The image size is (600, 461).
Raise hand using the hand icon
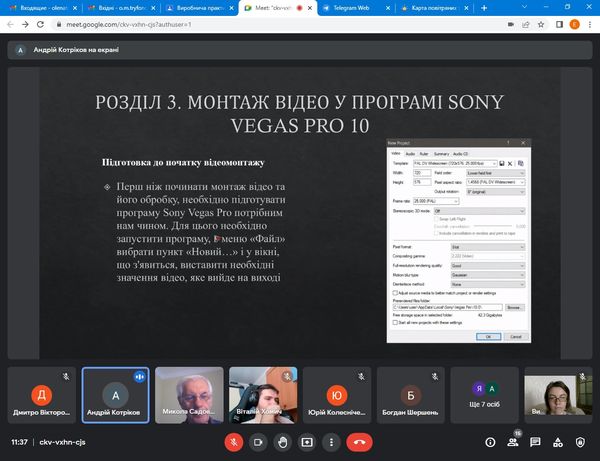[x=283, y=442]
